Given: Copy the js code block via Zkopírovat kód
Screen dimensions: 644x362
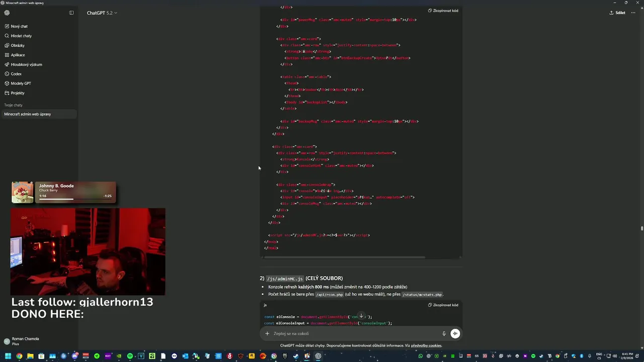Looking at the screenshot, I should coord(443,305).
